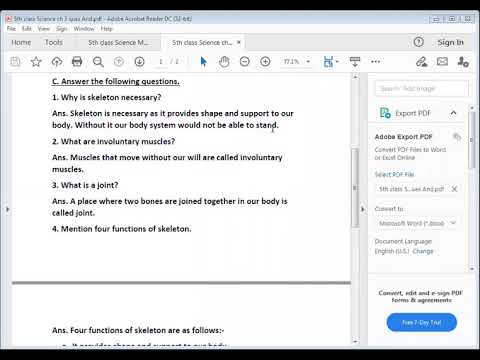Image resolution: width=480 pixels, height=360 pixels.
Task: Show more tools ellipsis
Action: point(376,62)
